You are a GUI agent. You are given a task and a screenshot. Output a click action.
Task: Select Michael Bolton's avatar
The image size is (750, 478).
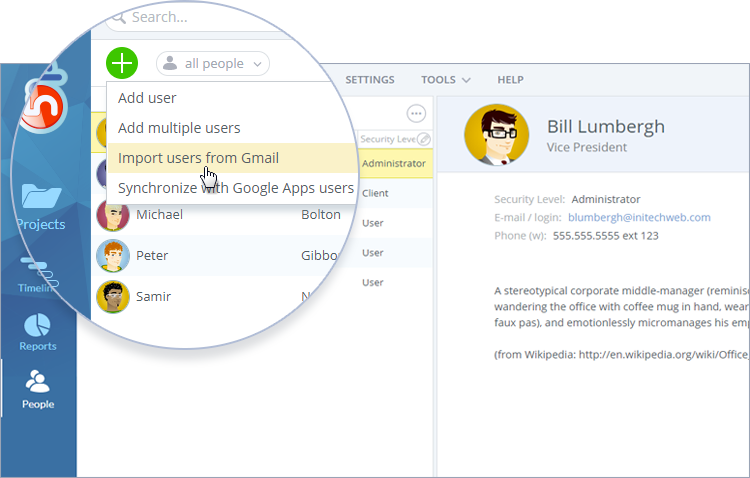(x=113, y=215)
